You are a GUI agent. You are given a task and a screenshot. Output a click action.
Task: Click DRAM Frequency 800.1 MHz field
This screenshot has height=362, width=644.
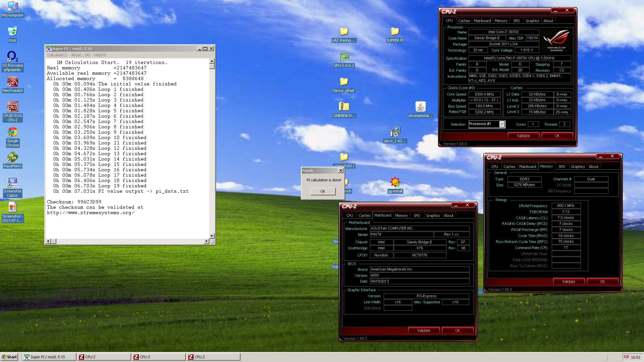click(x=566, y=206)
